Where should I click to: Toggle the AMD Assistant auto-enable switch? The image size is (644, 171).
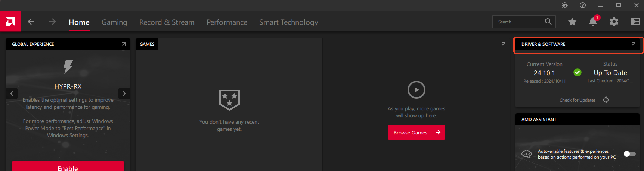point(629,154)
